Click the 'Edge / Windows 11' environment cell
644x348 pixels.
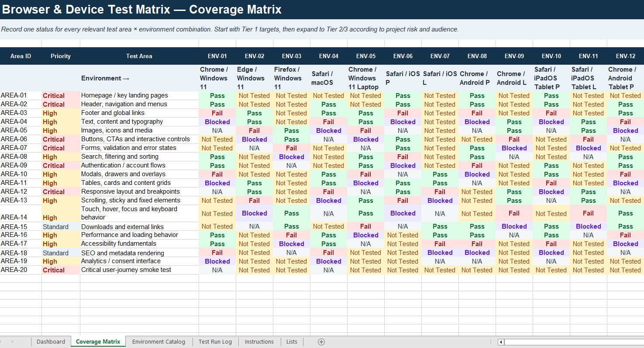tap(255, 78)
